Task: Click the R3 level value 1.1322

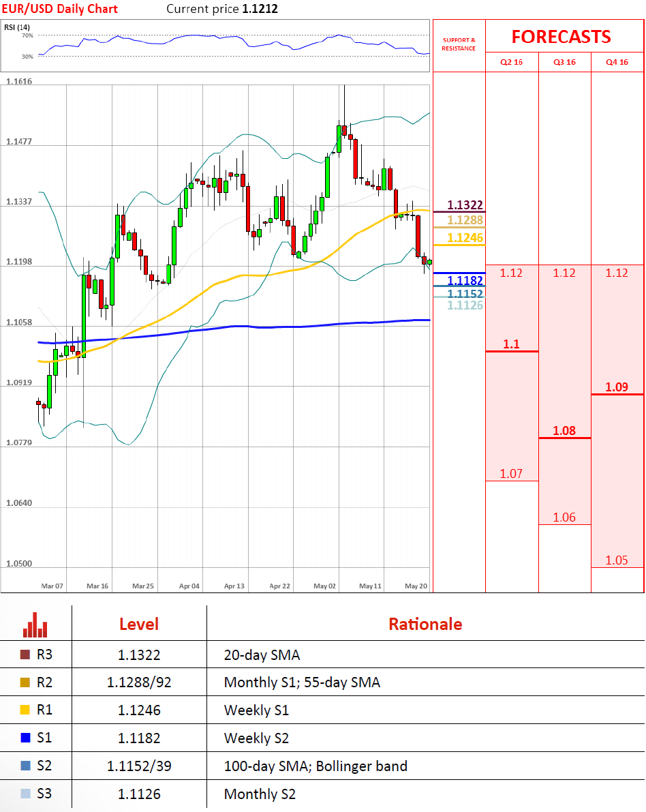Action: (x=139, y=655)
